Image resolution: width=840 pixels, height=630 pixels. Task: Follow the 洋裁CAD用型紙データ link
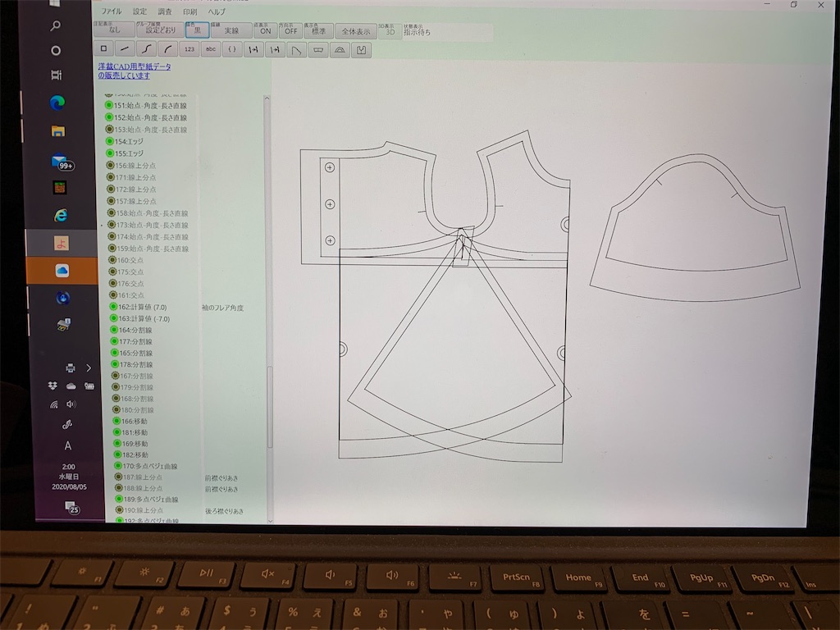coord(135,71)
